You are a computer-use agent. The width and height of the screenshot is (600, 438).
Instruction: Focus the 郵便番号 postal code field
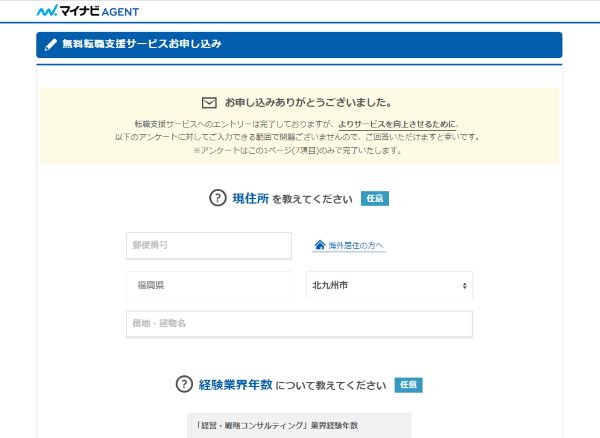[x=209, y=246]
